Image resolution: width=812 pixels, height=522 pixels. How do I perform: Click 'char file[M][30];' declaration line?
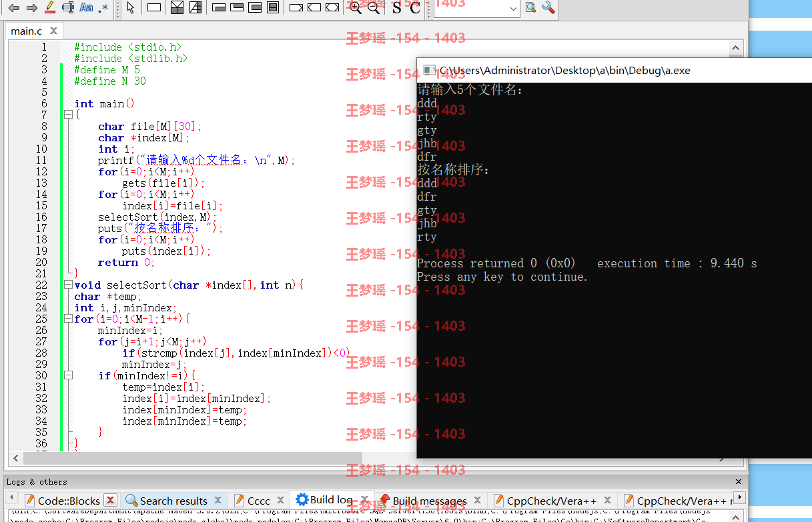click(x=149, y=126)
